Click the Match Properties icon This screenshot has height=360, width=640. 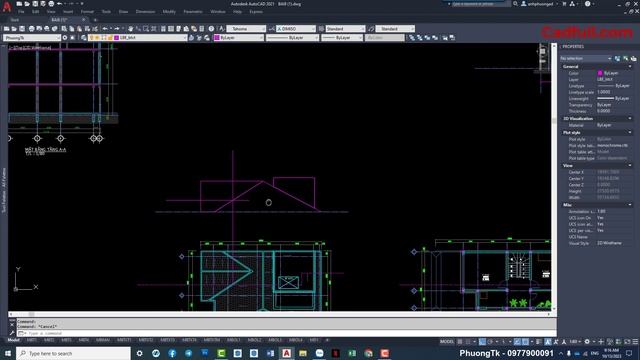[87, 29]
